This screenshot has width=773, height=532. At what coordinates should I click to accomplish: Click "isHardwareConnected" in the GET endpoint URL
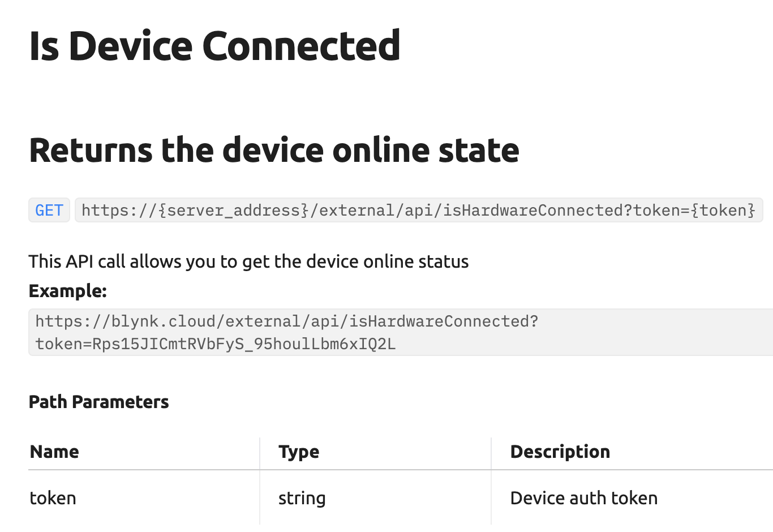(532, 211)
